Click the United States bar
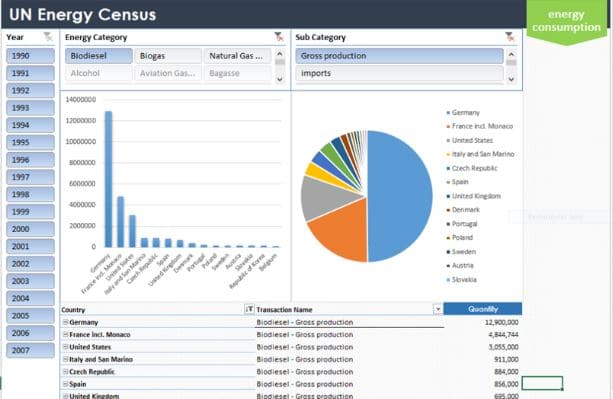 tap(133, 231)
